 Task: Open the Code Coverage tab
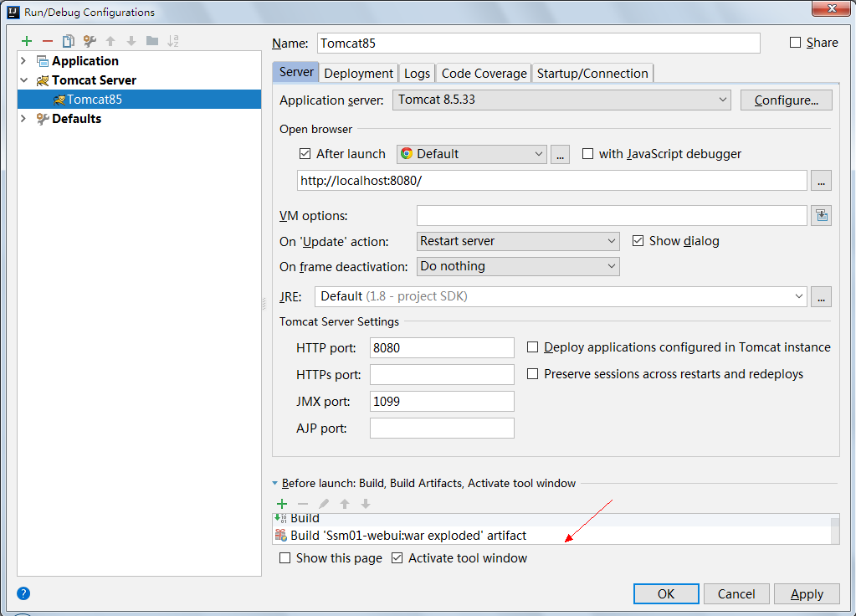[484, 73]
